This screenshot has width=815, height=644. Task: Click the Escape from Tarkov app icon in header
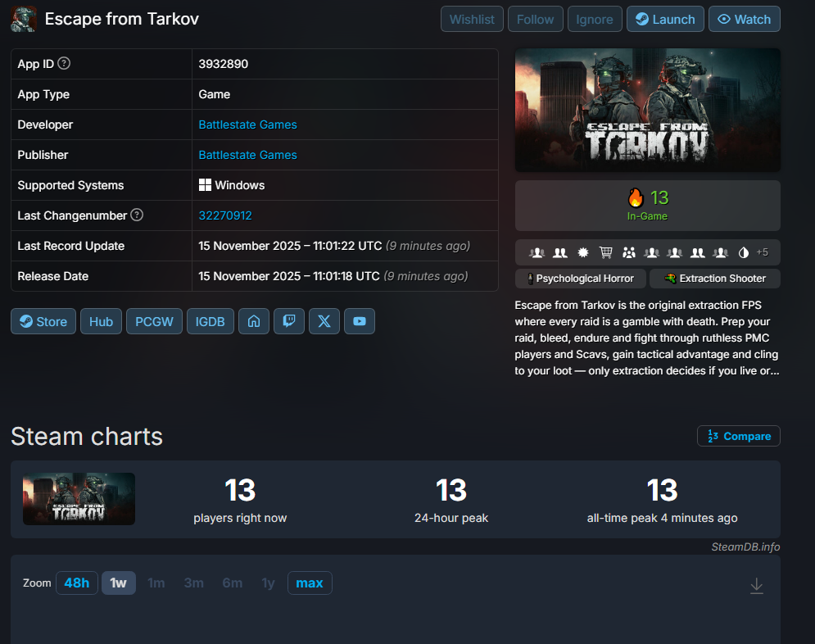[x=24, y=19]
